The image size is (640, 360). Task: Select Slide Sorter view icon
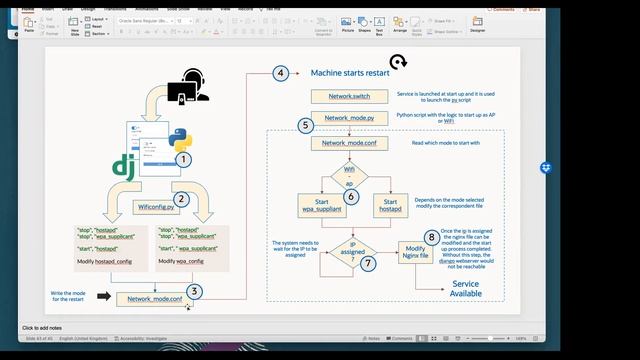click(434, 338)
